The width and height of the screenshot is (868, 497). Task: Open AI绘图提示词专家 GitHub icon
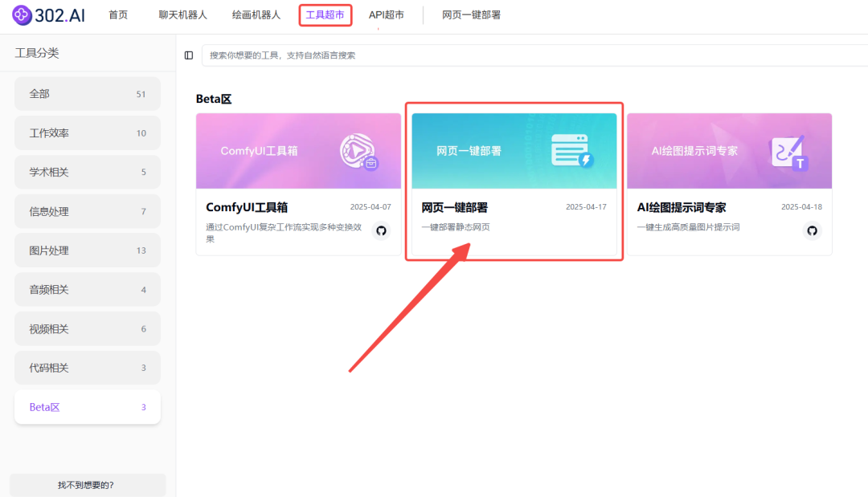point(812,230)
